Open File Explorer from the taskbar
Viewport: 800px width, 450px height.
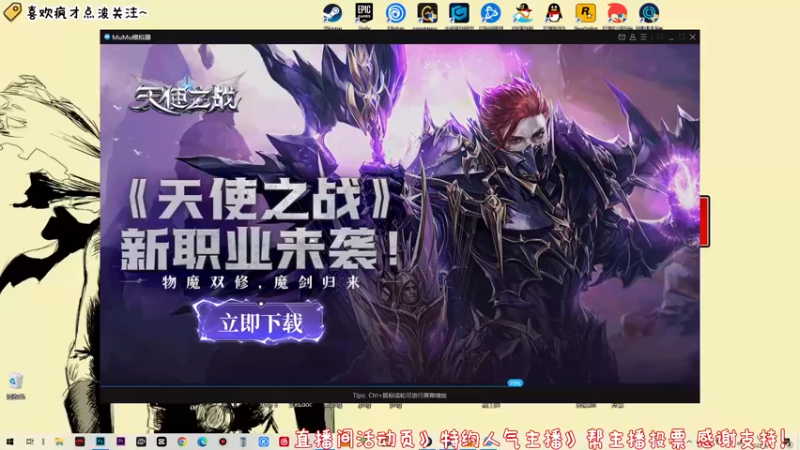pos(59,442)
